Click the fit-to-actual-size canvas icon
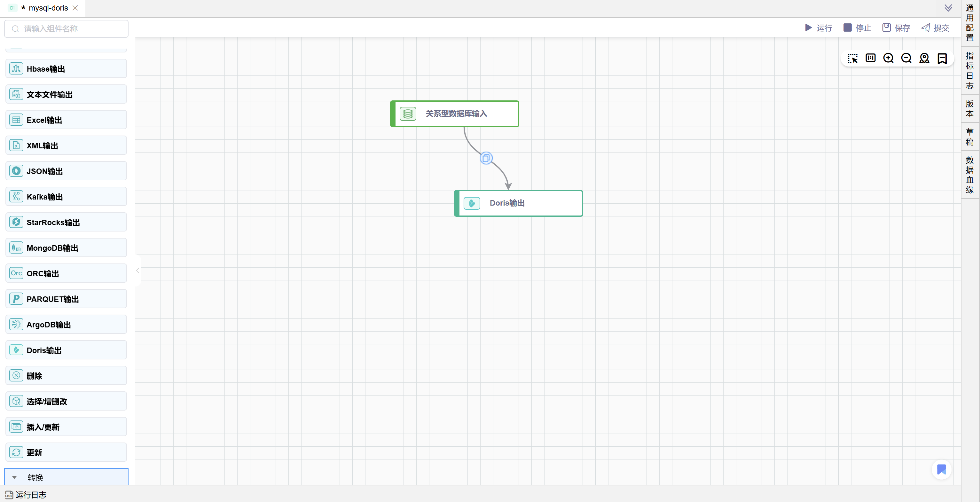Viewport: 980px width, 502px height. [x=870, y=58]
